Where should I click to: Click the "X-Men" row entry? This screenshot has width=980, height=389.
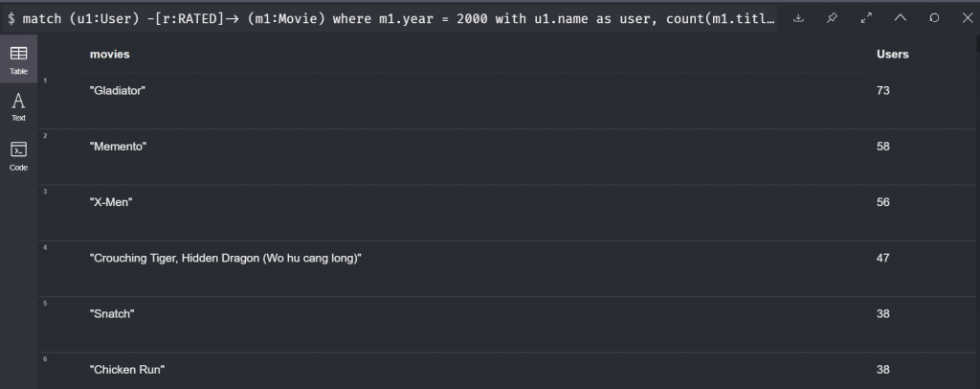click(x=110, y=202)
